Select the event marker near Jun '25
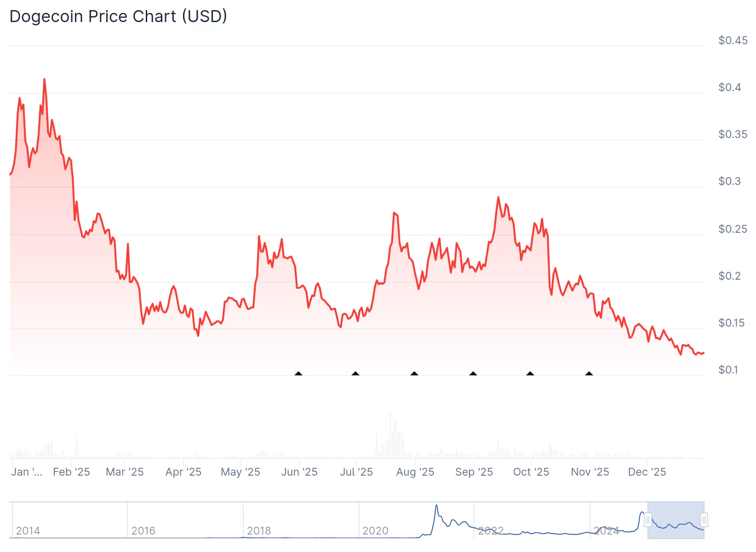Screen dimensions: 756x552 (x=298, y=374)
